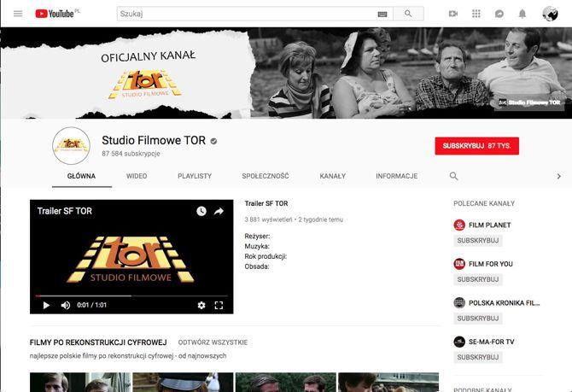Click the red SUBSKRYBUJ 87 TYS. button
Viewport: 572px width, 392px height.
click(x=476, y=146)
